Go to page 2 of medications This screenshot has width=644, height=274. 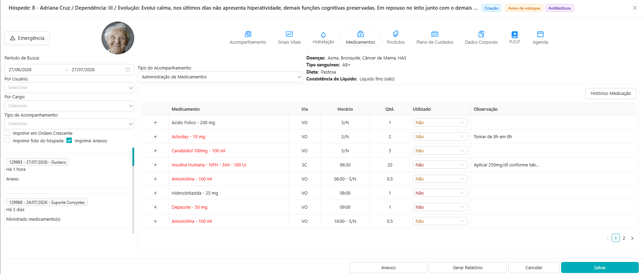tap(624, 238)
